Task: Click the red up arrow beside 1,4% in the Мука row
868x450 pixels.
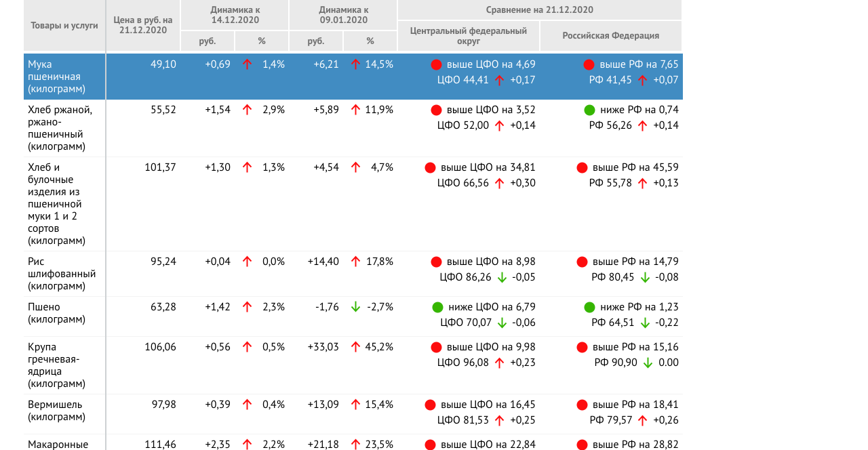Action: [247, 64]
